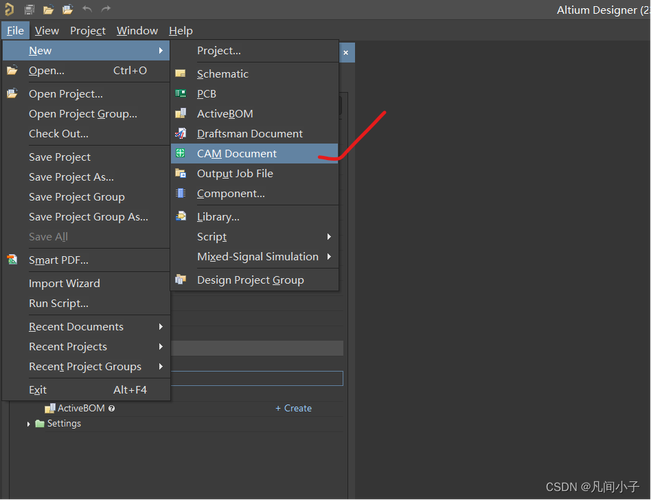
Task: Click the Schematic document icon
Action: (180, 74)
